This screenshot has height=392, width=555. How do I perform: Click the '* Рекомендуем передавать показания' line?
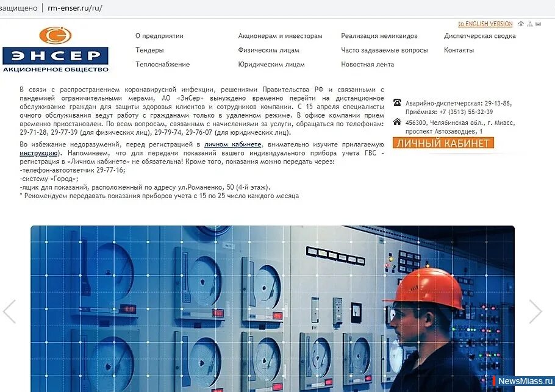pos(159,196)
